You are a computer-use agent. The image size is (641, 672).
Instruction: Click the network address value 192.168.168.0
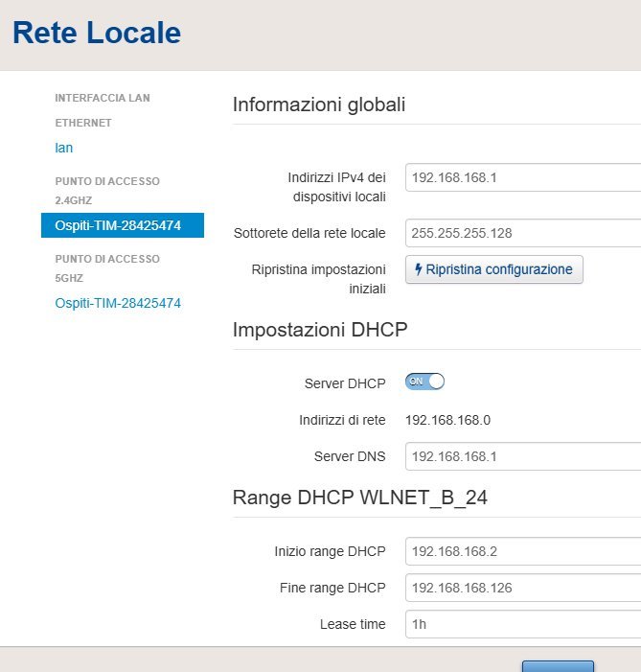tap(448, 419)
